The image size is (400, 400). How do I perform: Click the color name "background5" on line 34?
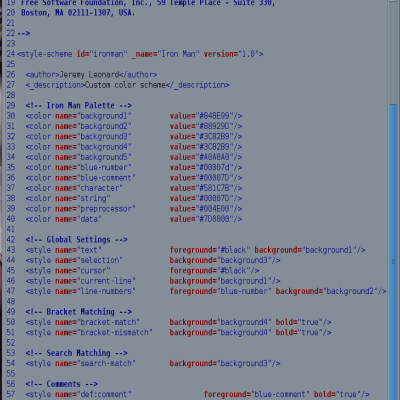(x=93, y=157)
